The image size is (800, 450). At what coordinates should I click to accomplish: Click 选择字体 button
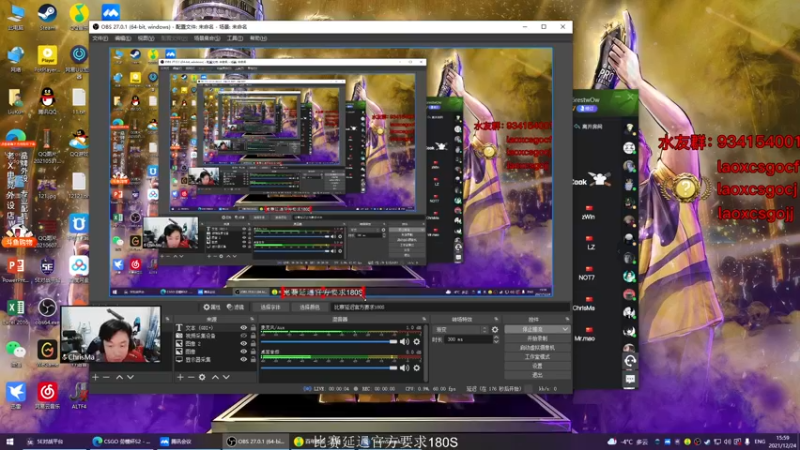(x=270, y=307)
